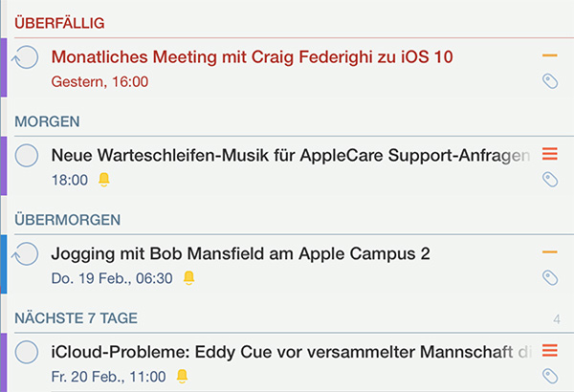
Task: Click tag icon on Jogging task
Action: [x=550, y=278]
